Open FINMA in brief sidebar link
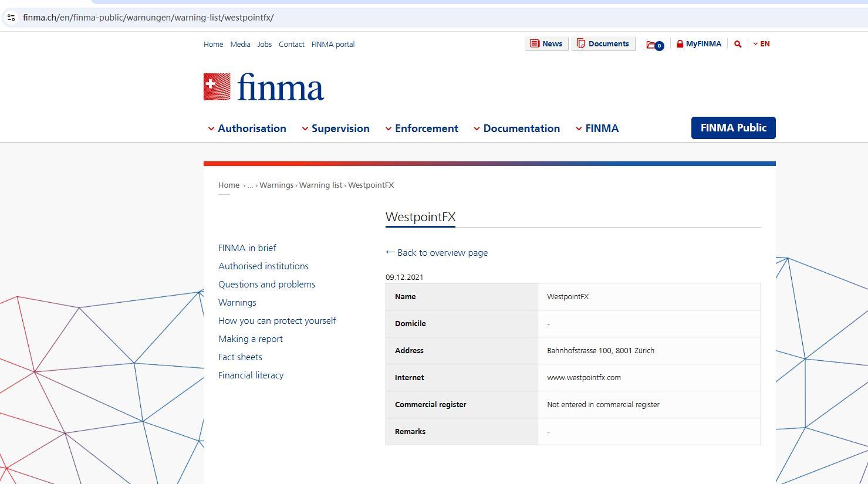Screen dimensions: 868x484 [247, 248]
